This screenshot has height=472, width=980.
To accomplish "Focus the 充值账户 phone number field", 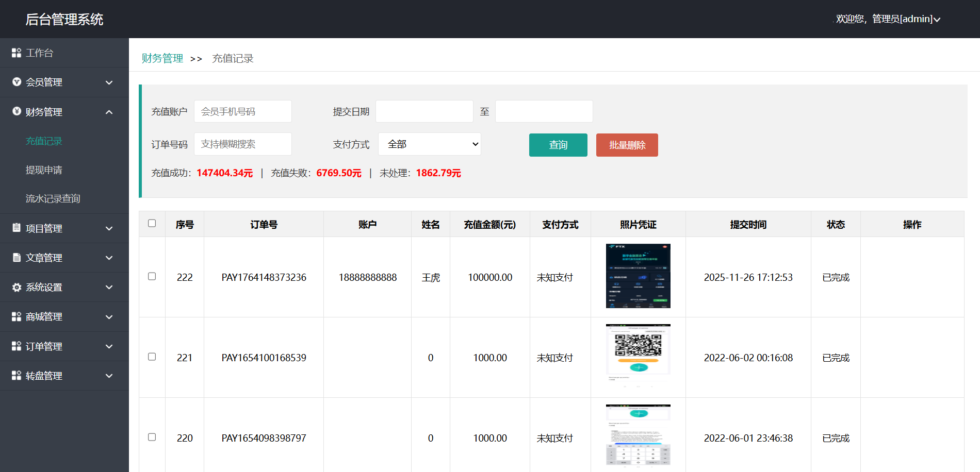I will 242,111.
